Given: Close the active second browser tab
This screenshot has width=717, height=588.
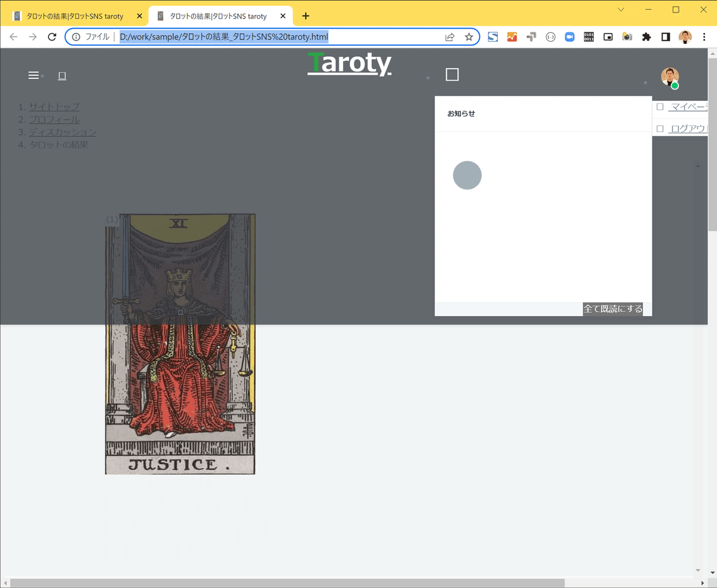Looking at the screenshot, I should [x=283, y=16].
